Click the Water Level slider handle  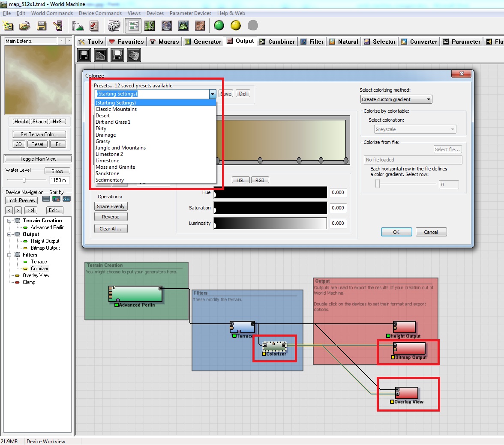pyautogui.click(x=24, y=180)
